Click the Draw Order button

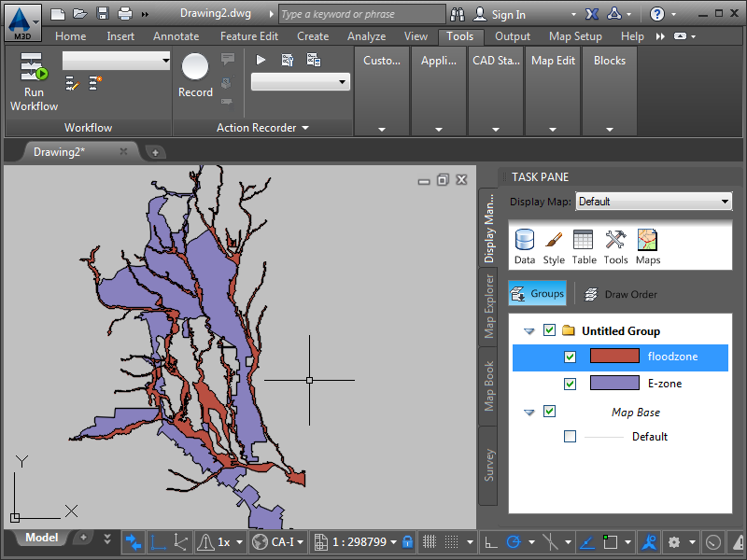pos(621,294)
